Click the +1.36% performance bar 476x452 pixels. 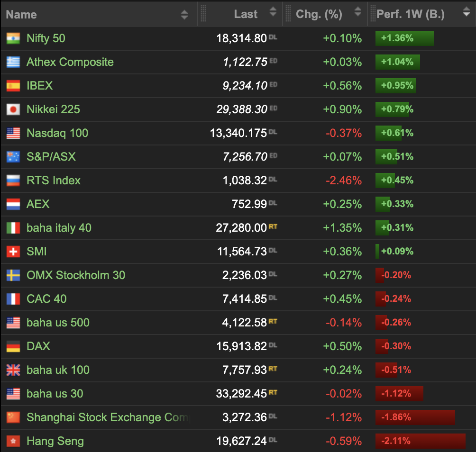click(x=404, y=38)
